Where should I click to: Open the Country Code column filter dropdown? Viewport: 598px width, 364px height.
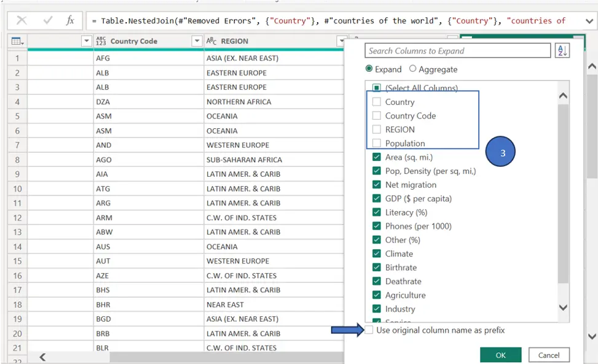point(197,41)
